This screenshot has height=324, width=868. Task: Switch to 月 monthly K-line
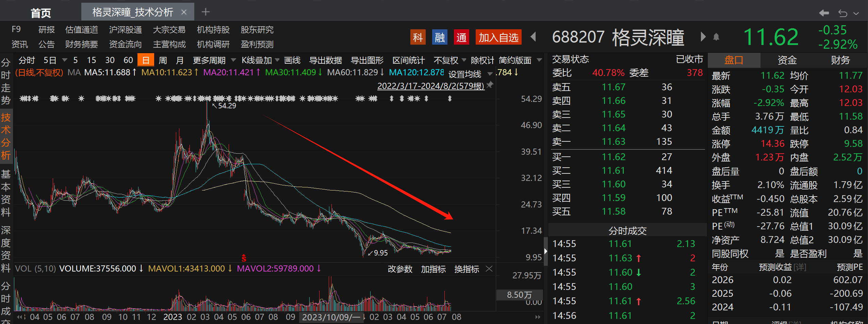[180, 60]
